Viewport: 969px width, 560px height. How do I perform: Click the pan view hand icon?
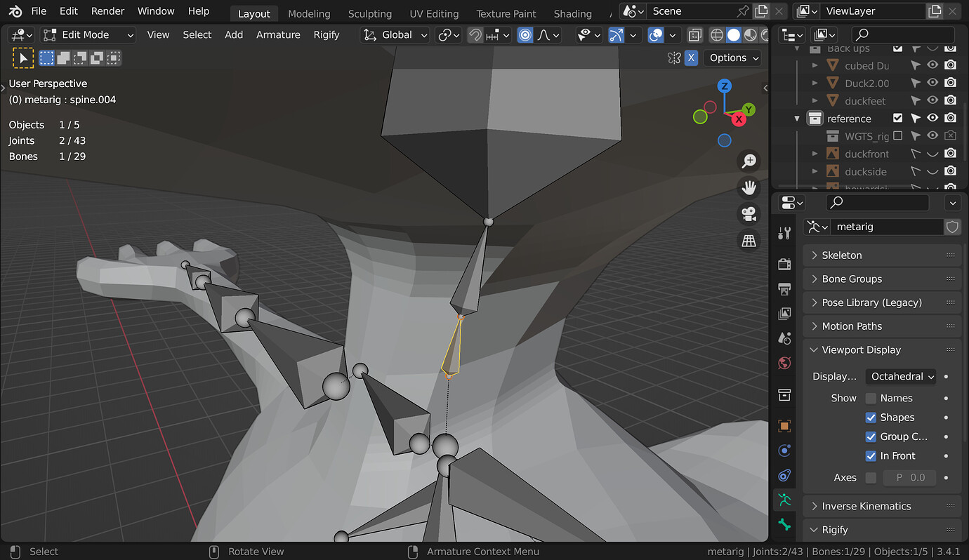[749, 187]
